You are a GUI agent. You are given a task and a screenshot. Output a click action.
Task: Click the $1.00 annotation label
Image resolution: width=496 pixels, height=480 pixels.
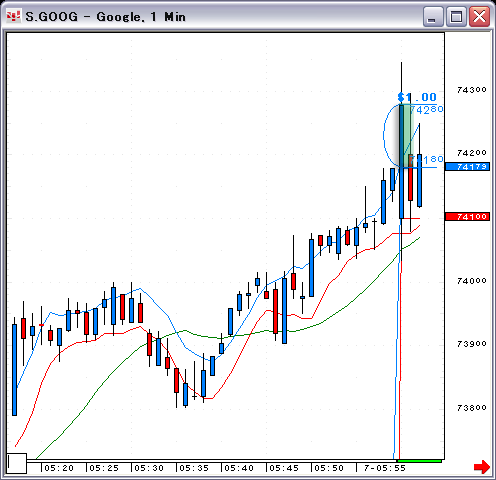[x=417, y=97]
